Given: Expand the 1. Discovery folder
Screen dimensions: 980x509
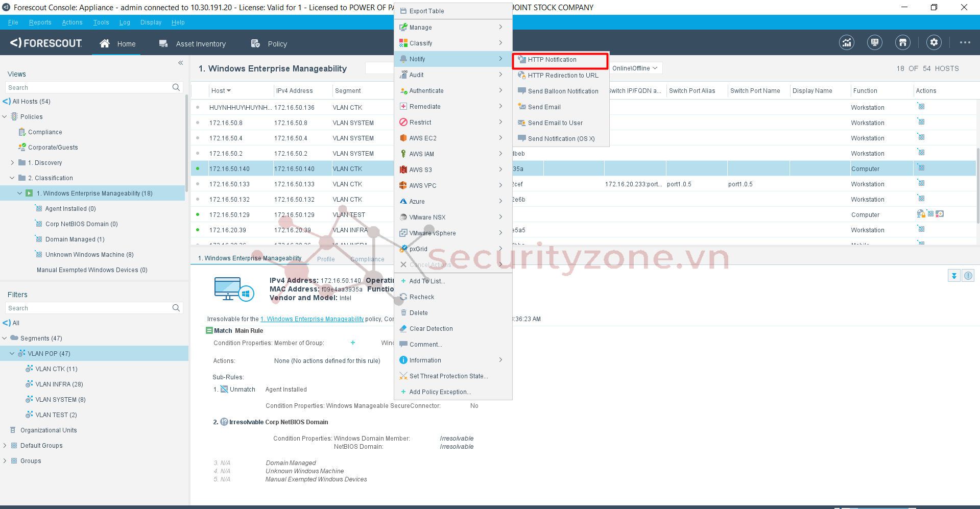Looking at the screenshot, I should [x=12, y=163].
